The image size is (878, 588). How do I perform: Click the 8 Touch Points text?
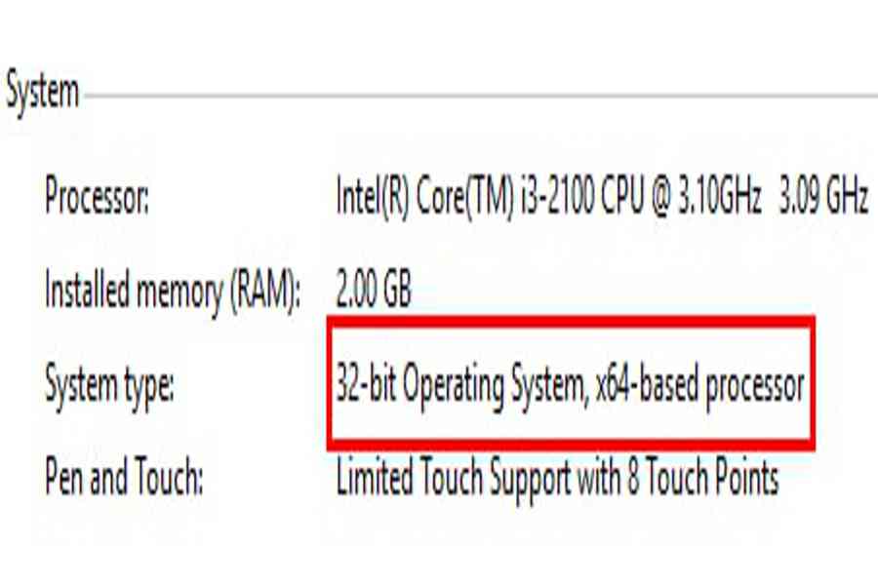(704, 479)
